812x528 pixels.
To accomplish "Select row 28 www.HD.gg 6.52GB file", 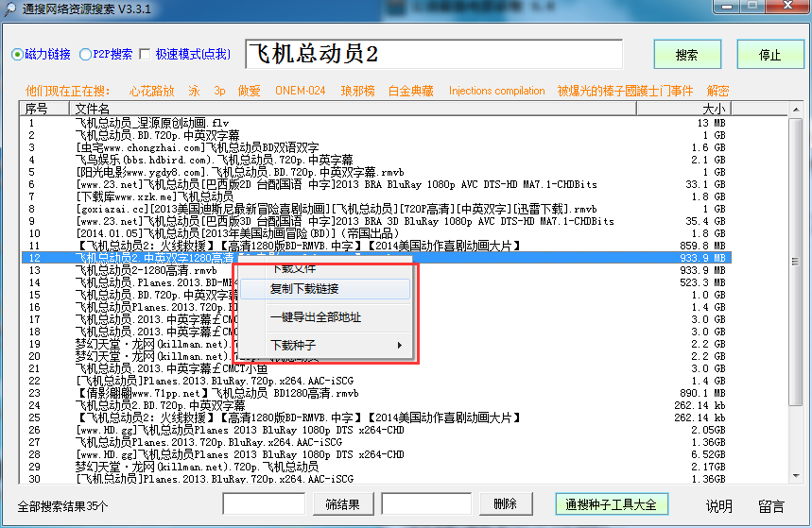I will coord(376,454).
